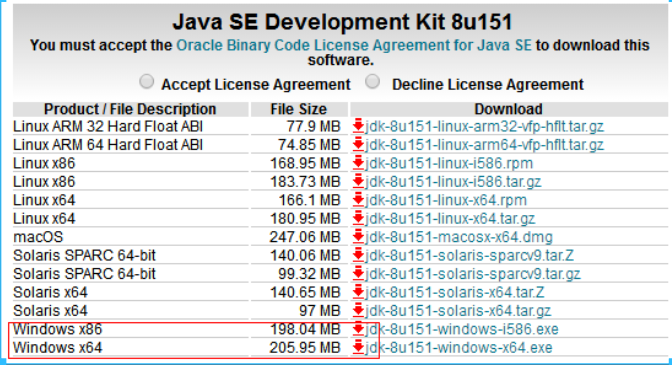
Task: Download jdk-8u151-macosx-x64.dmg file
Action: [459, 237]
